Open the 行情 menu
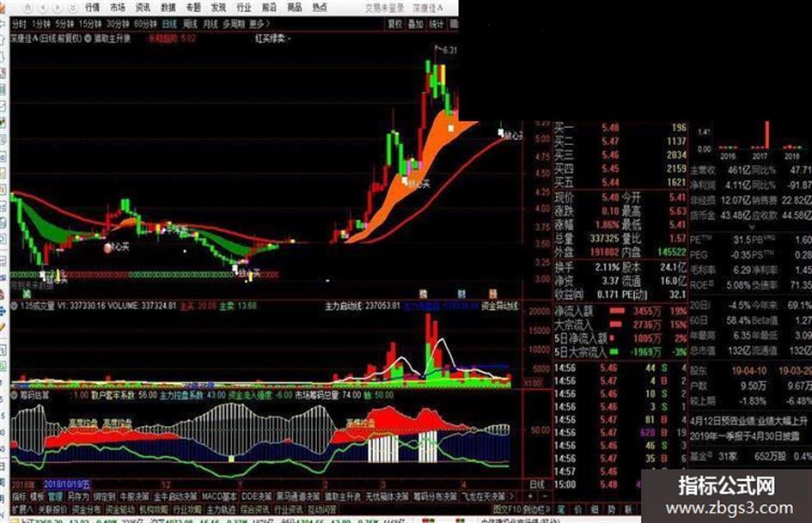This screenshot has height=523, width=812. (x=93, y=7)
